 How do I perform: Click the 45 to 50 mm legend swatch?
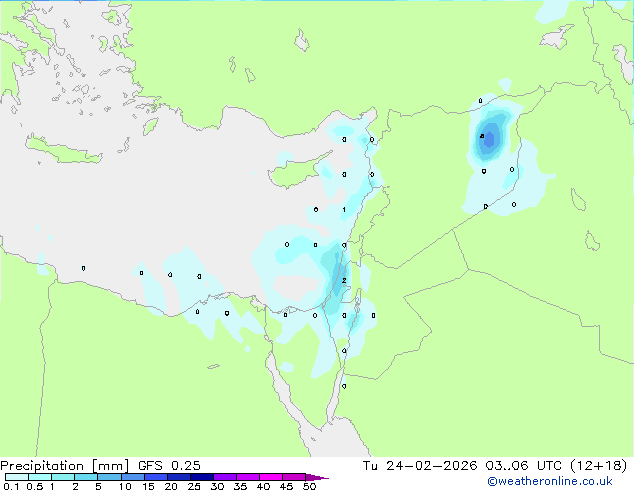(x=294, y=477)
